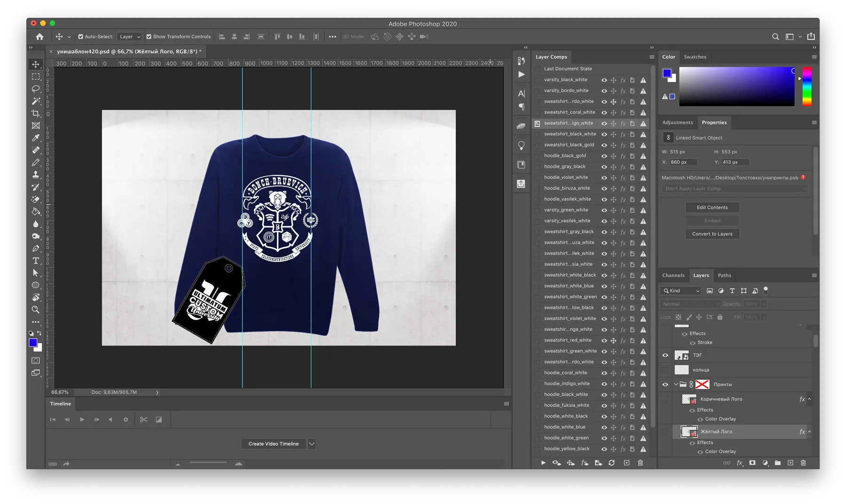The height and width of the screenshot is (504, 846).
Task: Select the Color panel tab
Action: (x=668, y=57)
